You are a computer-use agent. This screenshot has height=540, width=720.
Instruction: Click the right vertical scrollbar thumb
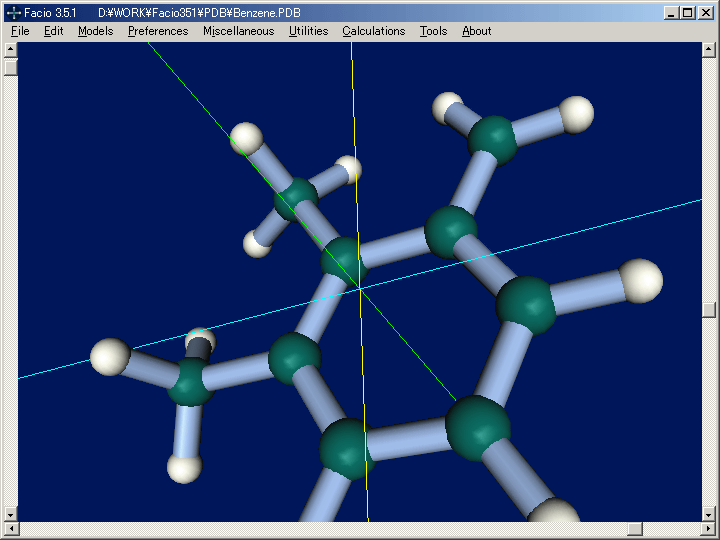click(709, 310)
